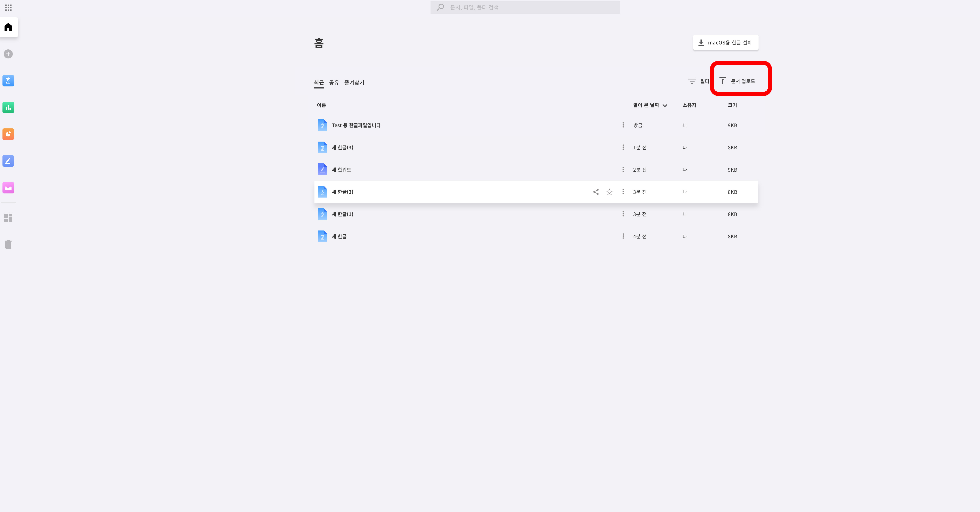Click the 문서 업로드 upload button
The height and width of the screenshot is (512, 980).
[737, 81]
